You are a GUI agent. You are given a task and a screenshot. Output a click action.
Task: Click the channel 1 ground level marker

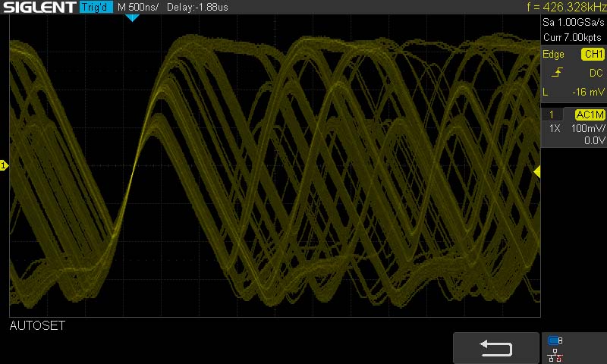click(x=4, y=165)
